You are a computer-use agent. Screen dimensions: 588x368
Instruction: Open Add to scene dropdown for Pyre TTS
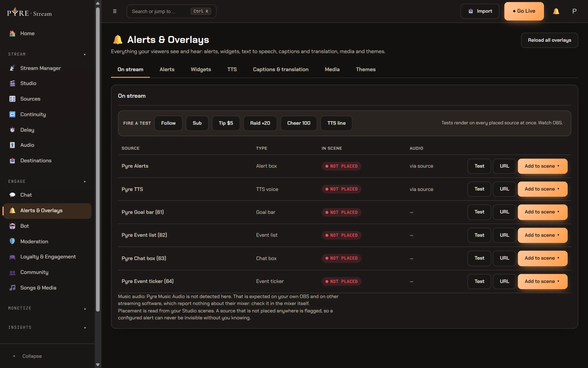542,189
